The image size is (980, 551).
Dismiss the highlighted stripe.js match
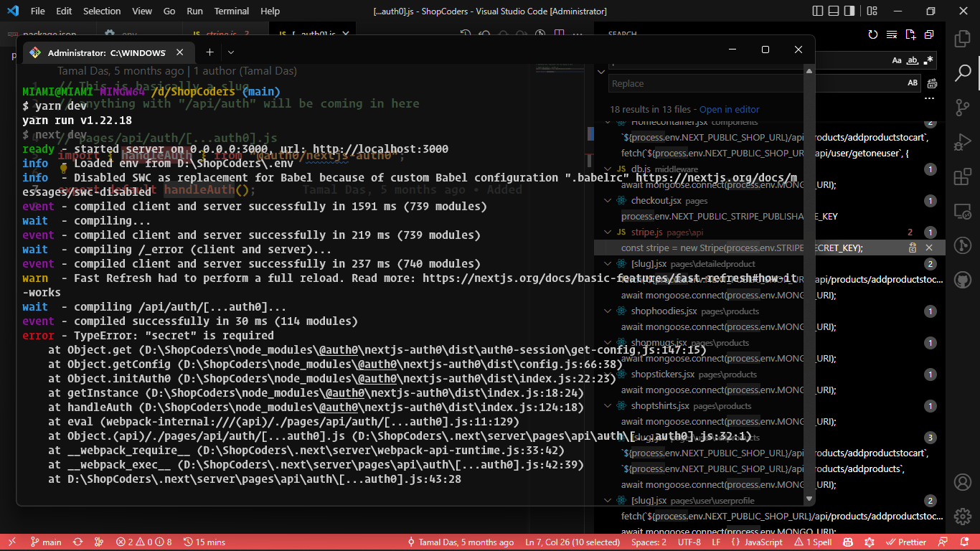click(x=929, y=248)
